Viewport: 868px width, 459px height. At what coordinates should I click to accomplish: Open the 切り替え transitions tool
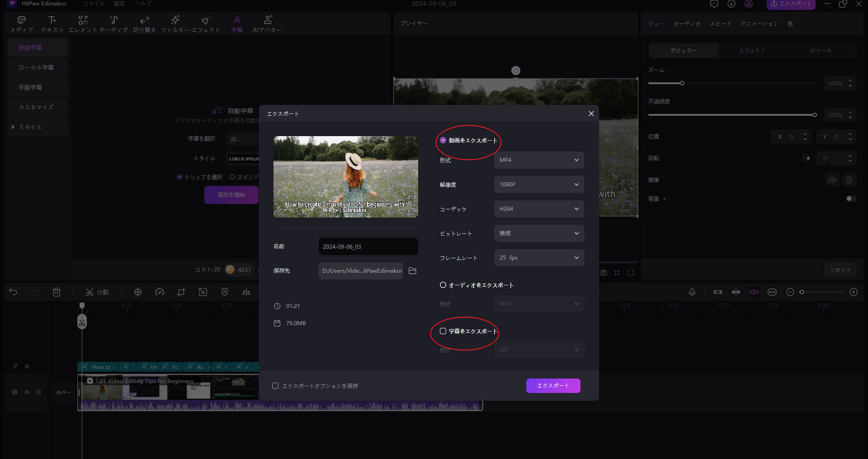click(144, 24)
